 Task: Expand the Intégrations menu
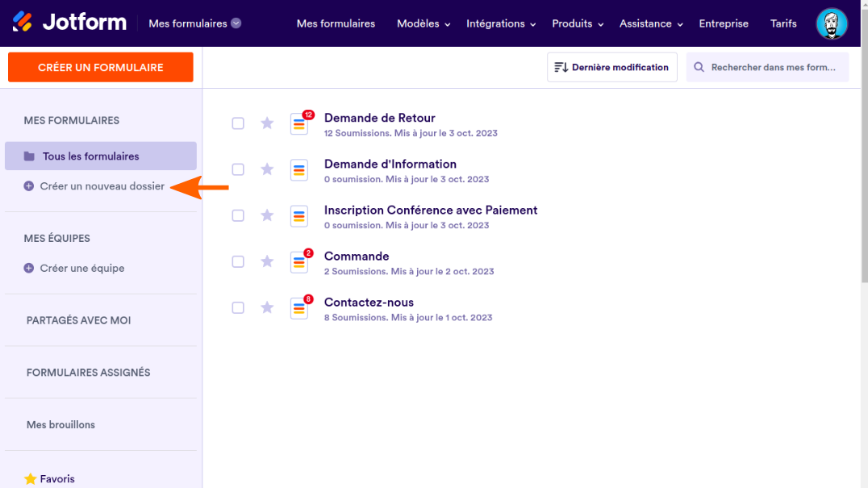coord(501,23)
